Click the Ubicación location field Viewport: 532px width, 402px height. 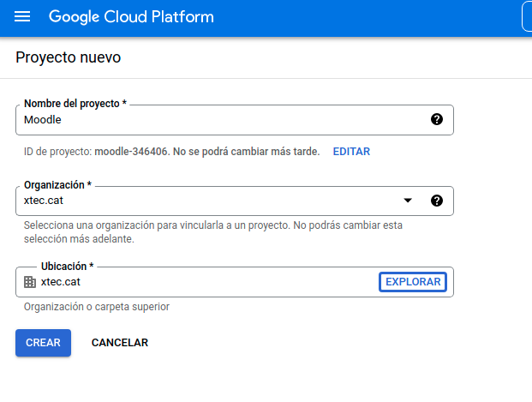[235, 282]
